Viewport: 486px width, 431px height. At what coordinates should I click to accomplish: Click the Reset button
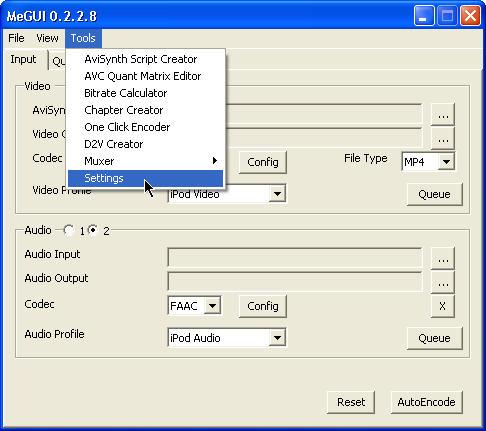(x=351, y=402)
